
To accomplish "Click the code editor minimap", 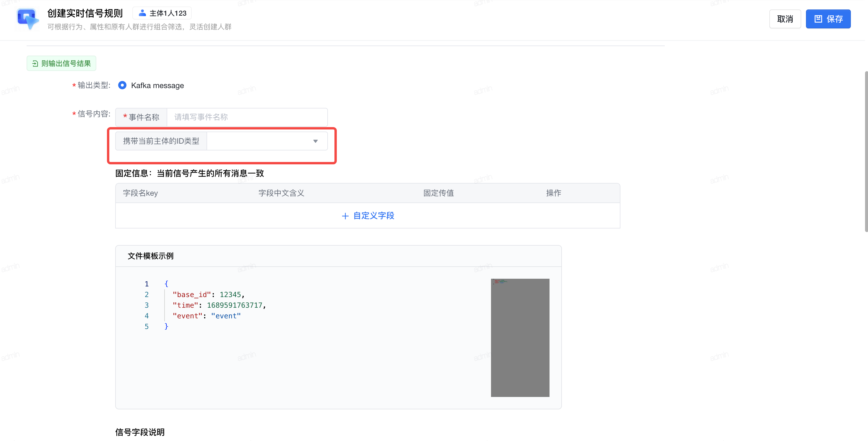I will pos(520,338).
